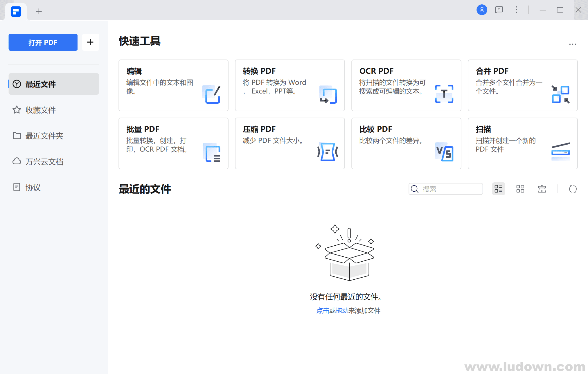Launch the 比较 PDF comparison tool
588x374 pixels.
coord(406,143)
